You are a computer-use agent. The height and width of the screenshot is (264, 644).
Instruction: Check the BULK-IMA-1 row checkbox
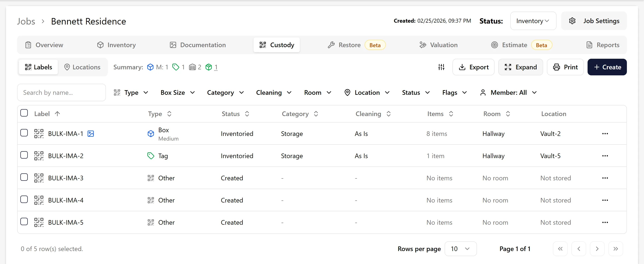coord(24,133)
